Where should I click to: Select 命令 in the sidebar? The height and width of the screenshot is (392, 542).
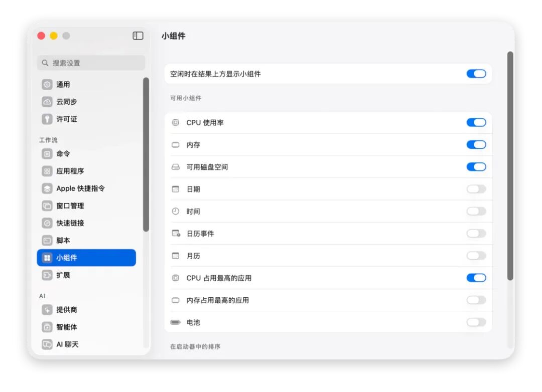pos(86,154)
